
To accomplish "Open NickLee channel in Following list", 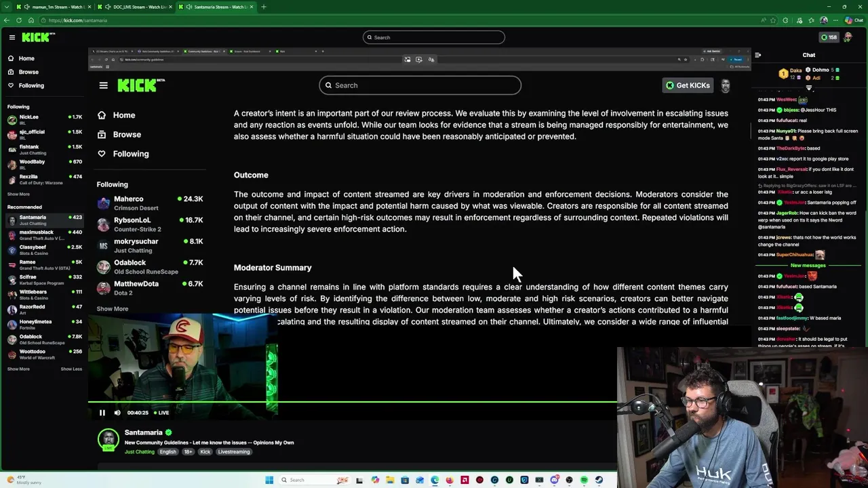I will coord(44,119).
